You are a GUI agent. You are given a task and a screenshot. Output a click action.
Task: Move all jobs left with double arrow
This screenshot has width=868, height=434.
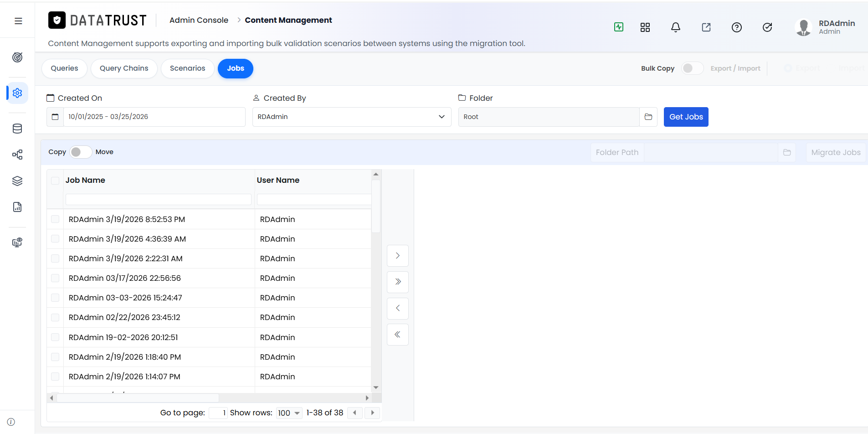(398, 335)
